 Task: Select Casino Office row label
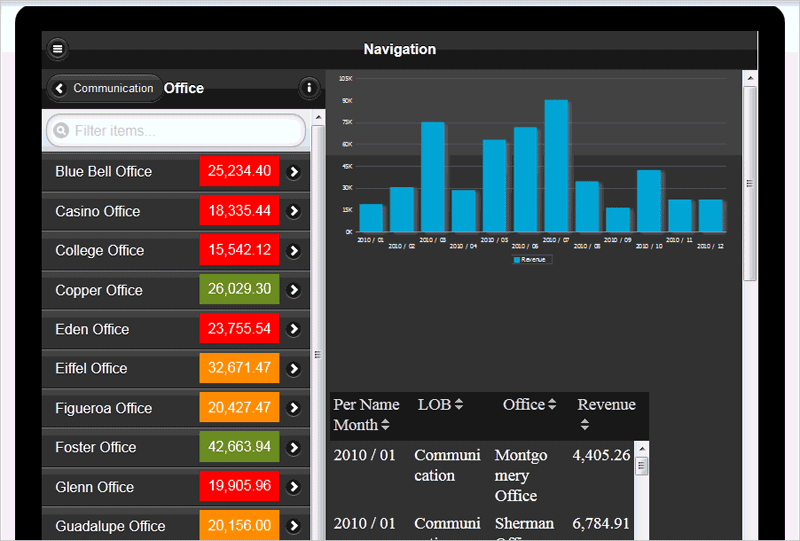coord(97,211)
